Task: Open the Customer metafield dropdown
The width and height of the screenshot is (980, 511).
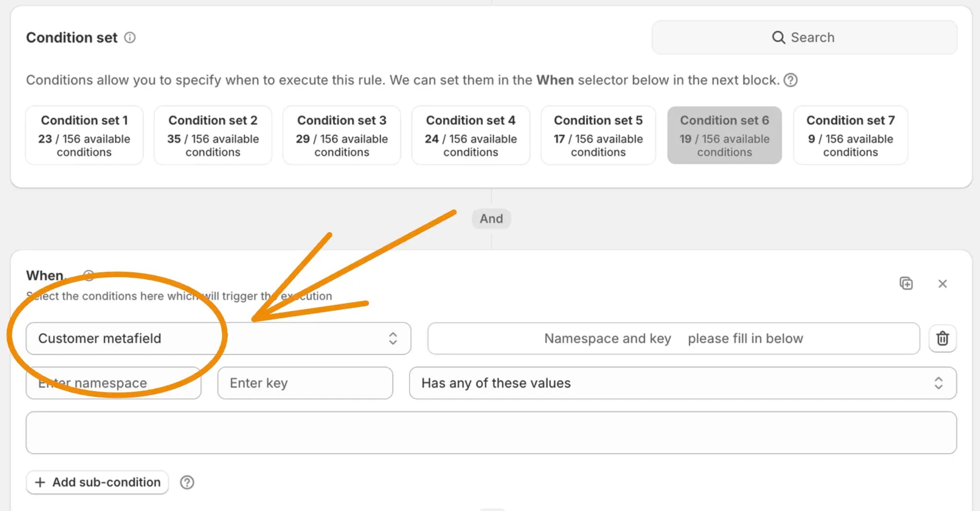Action: click(219, 338)
